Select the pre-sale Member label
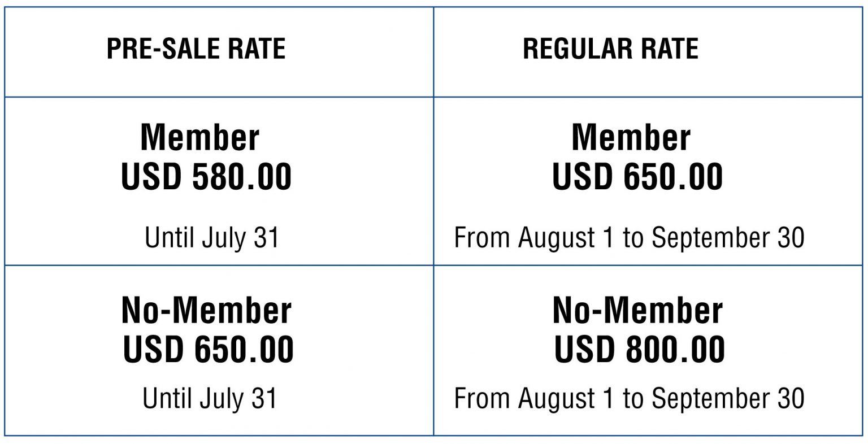 pos(199,137)
